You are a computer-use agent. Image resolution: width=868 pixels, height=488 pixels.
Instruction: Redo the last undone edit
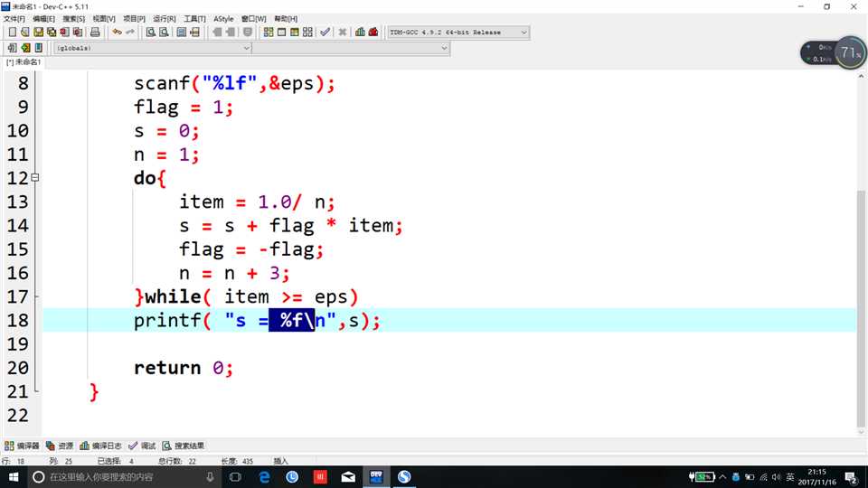point(130,33)
